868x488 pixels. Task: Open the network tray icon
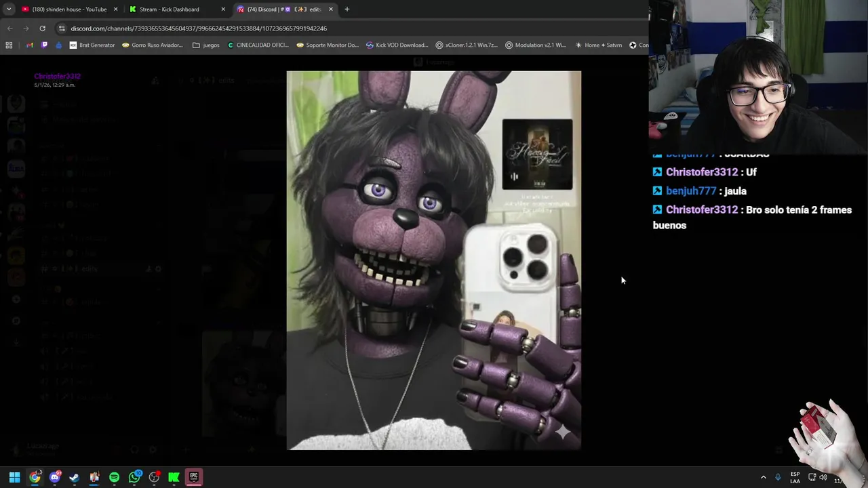812,478
